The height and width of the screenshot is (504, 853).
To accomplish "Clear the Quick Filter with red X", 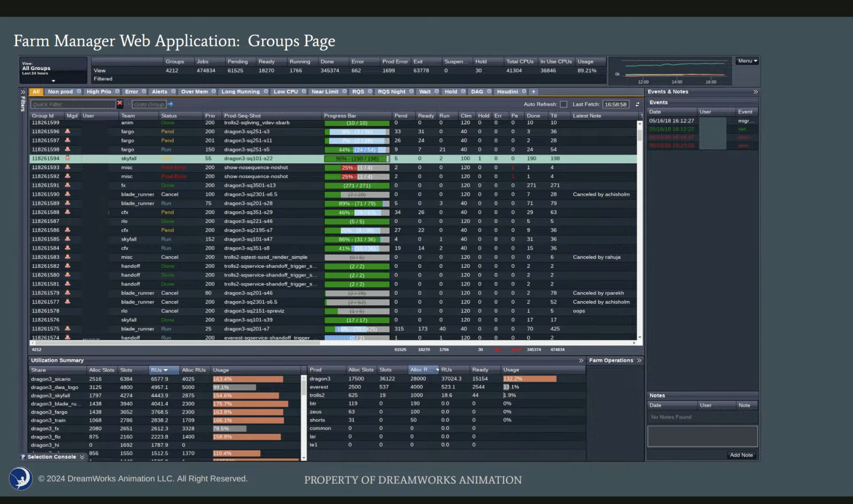I will (120, 103).
